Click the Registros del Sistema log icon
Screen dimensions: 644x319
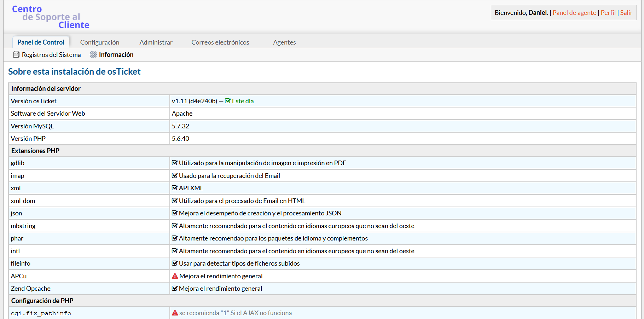(x=16, y=54)
